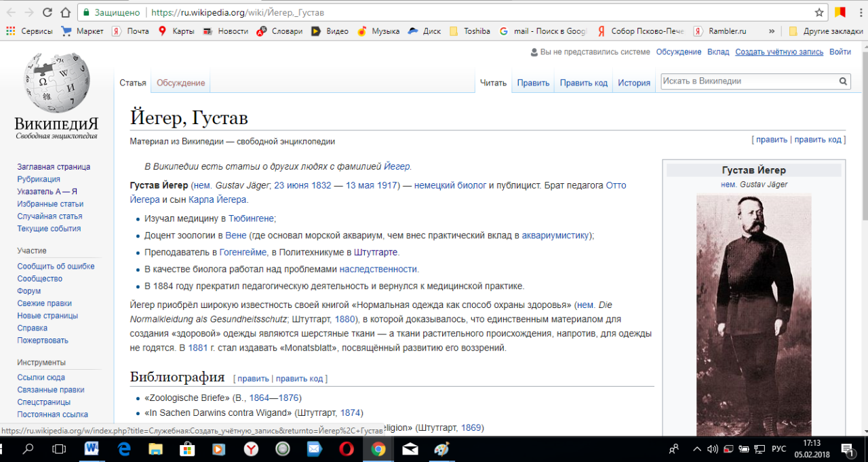This screenshot has height=462, width=868.
Task: Open the Собор Псково-Печер bookmark
Action: [641, 31]
